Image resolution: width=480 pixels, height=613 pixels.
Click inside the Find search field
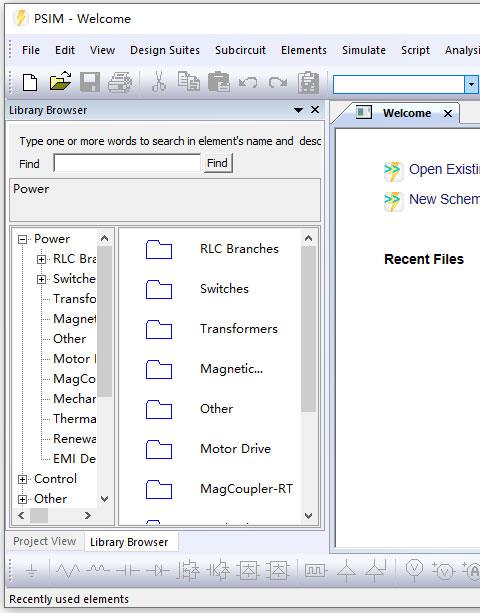(x=127, y=163)
